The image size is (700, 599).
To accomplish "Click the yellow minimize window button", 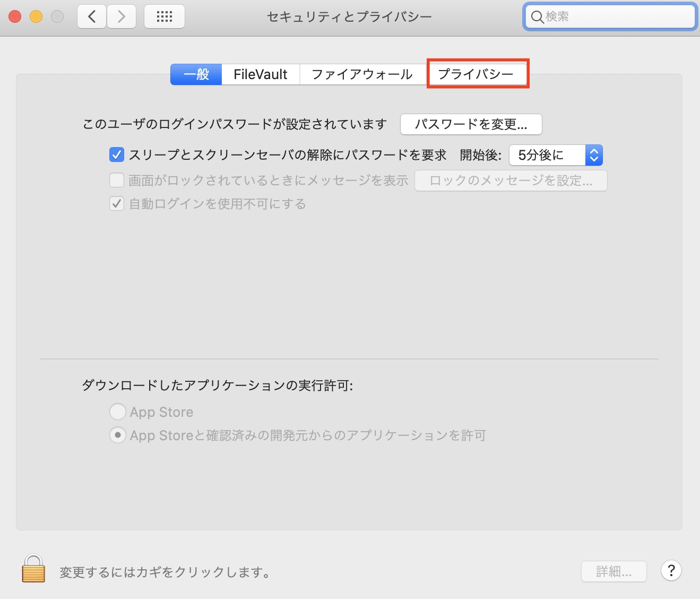I will 36,17.
